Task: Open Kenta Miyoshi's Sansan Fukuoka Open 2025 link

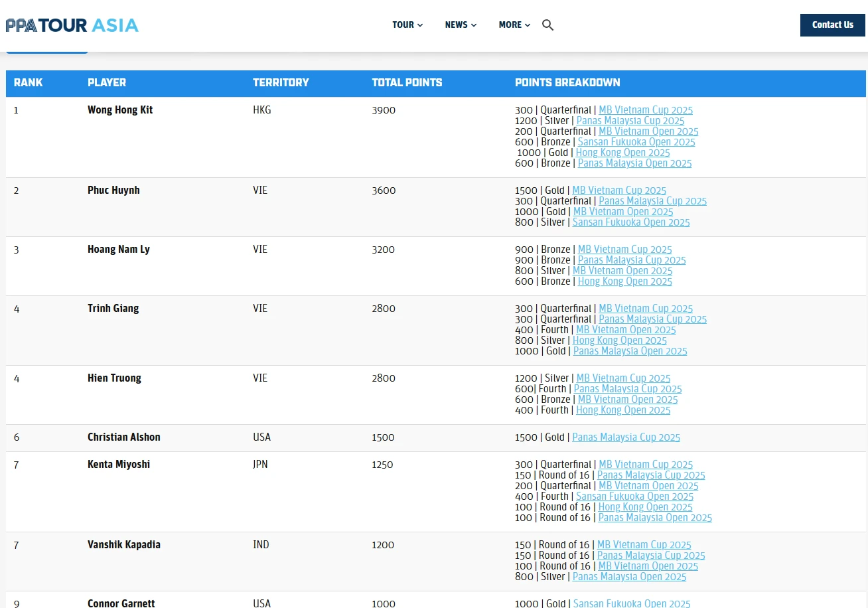Action: (634, 496)
